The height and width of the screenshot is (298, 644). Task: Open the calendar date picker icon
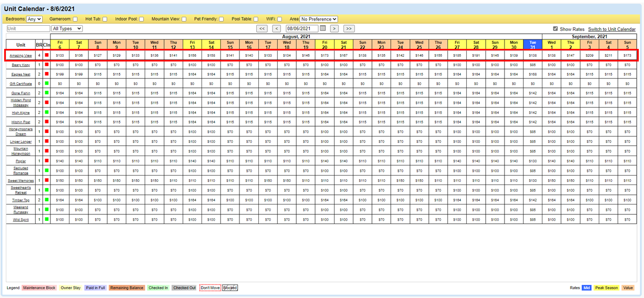point(323,28)
